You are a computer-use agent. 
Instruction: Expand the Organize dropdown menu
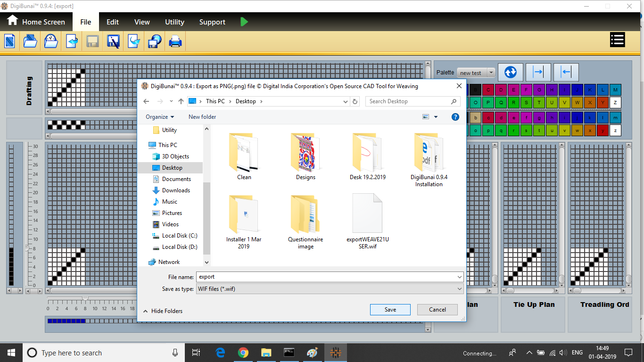point(160,117)
